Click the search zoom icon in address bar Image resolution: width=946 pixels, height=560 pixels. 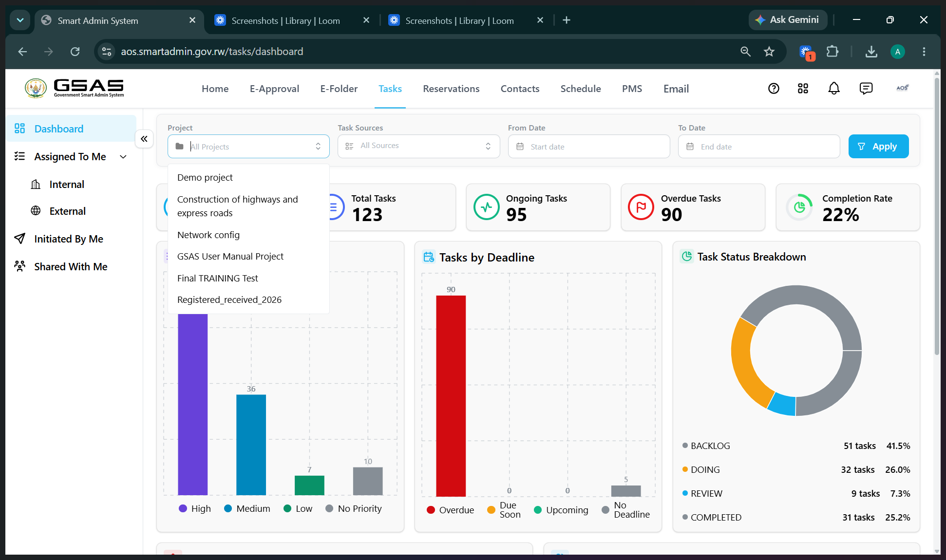tap(745, 52)
